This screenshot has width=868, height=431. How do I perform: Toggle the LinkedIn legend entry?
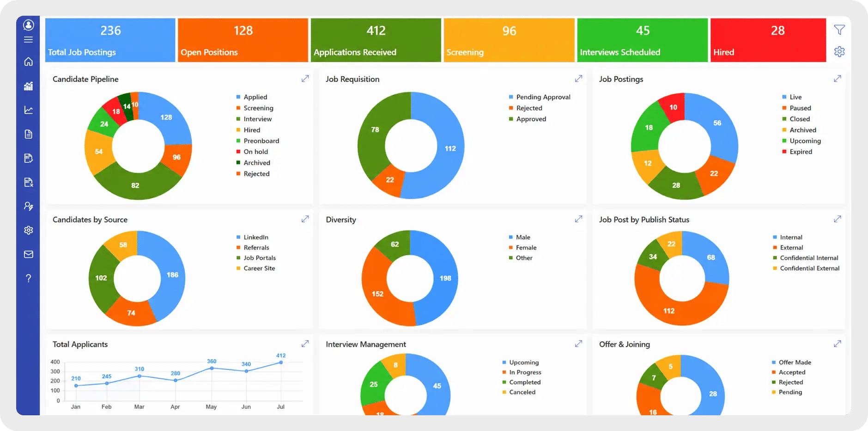[x=252, y=237]
